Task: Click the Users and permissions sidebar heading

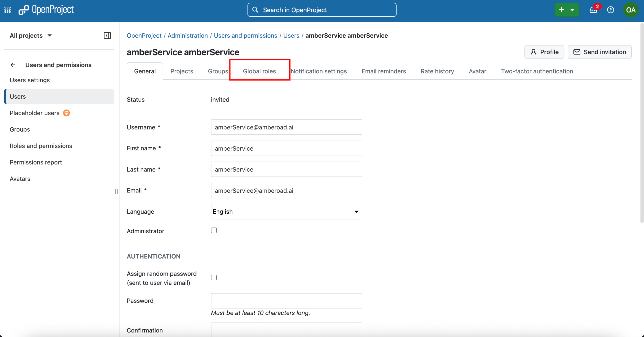Action: (x=58, y=65)
